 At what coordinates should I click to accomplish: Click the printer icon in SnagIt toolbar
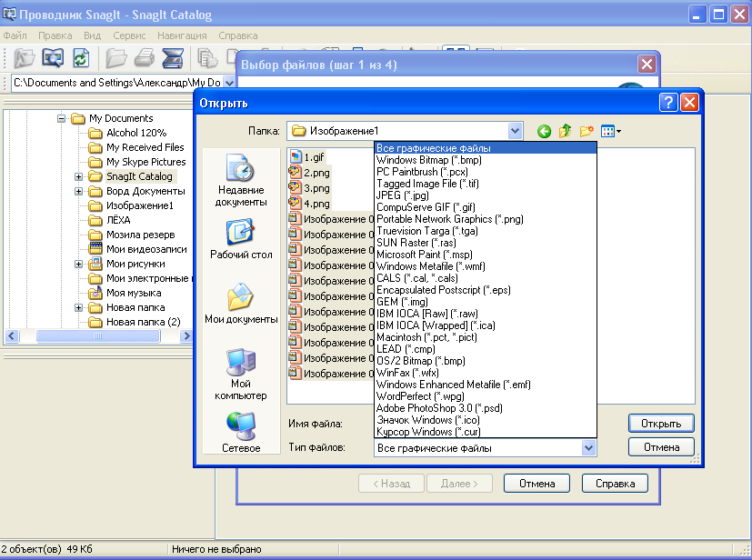pyautogui.click(x=145, y=58)
